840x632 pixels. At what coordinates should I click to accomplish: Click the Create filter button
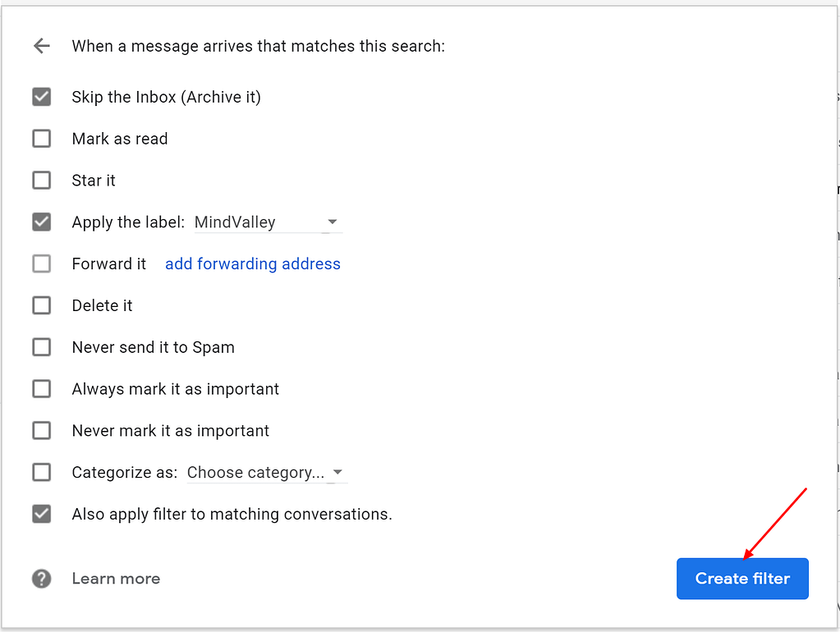(742, 579)
